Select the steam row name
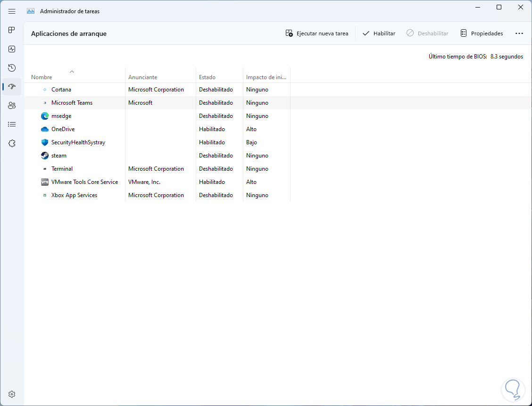The height and width of the screenshot is (406, 532). [58, 156]
